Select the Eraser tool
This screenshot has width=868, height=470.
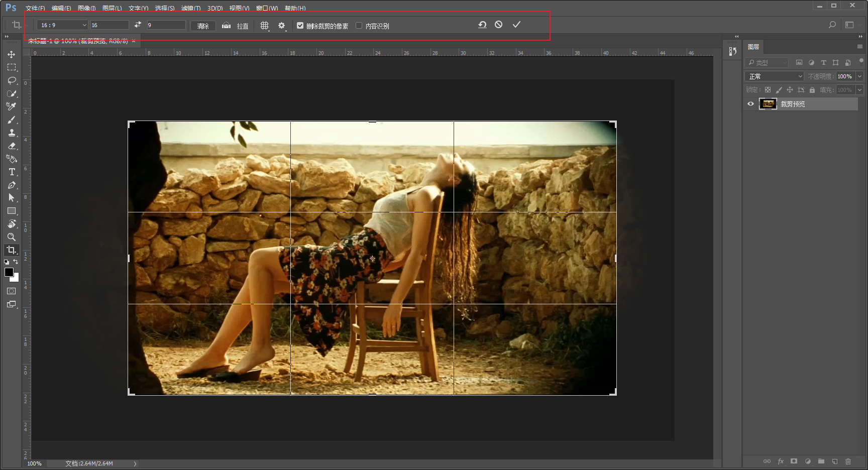coord(12,146)
